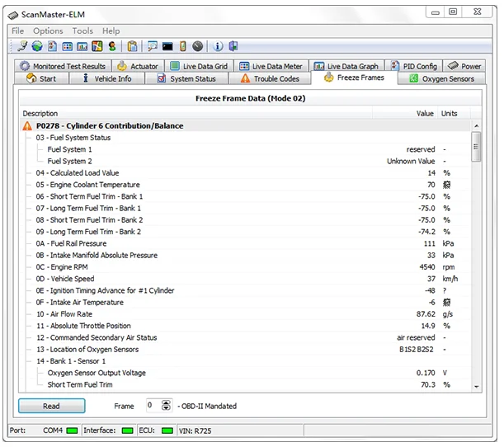Open the Tools menu
504x447 pixels.
[82, 31]
